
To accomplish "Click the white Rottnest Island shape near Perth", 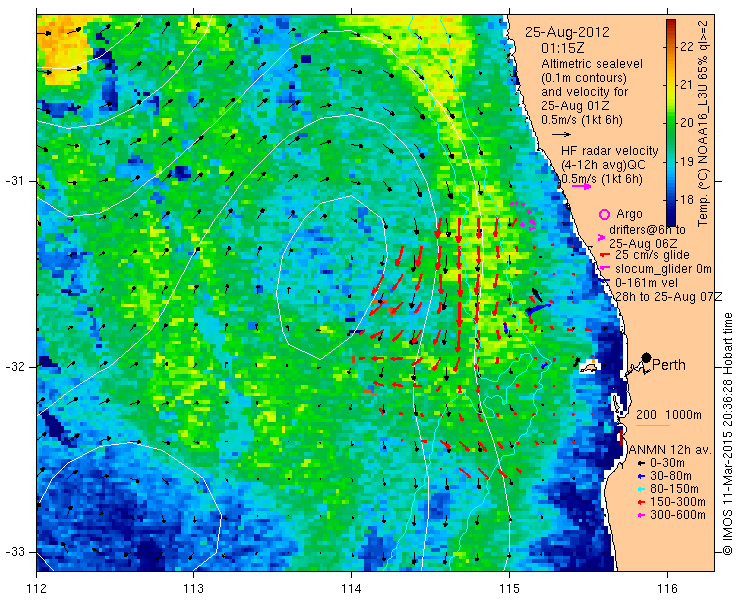I will [x=589, y=367].
